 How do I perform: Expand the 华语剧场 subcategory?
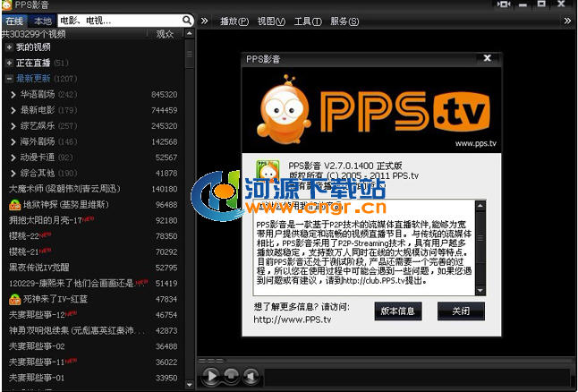[13, 94]
